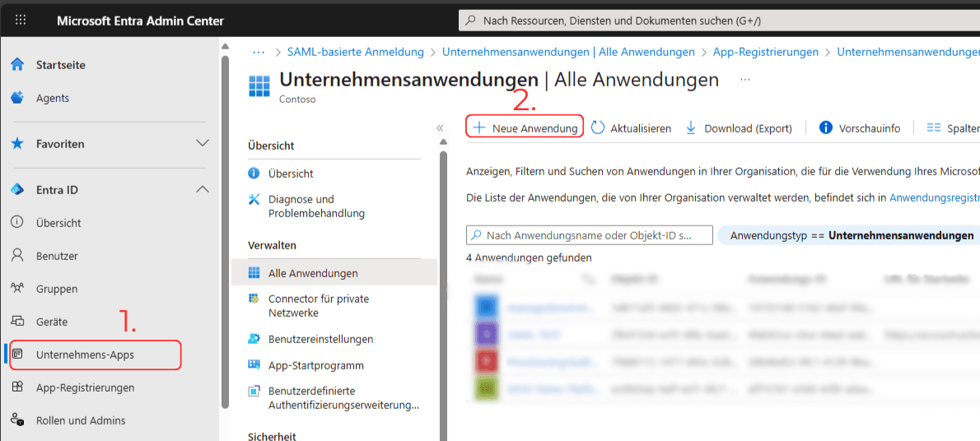Click the Connector für private Netzwerke icon
The image size is (980, 441).
(x=254, y=299)
